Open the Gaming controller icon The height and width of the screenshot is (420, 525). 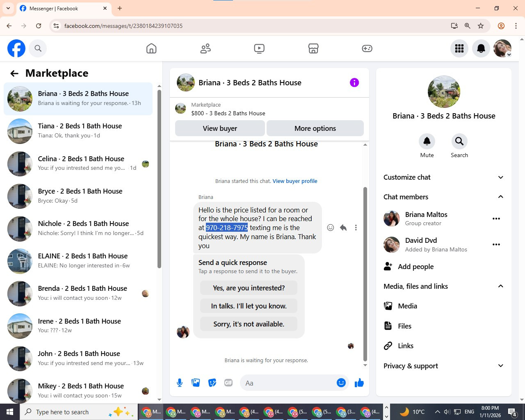point(367,48)
